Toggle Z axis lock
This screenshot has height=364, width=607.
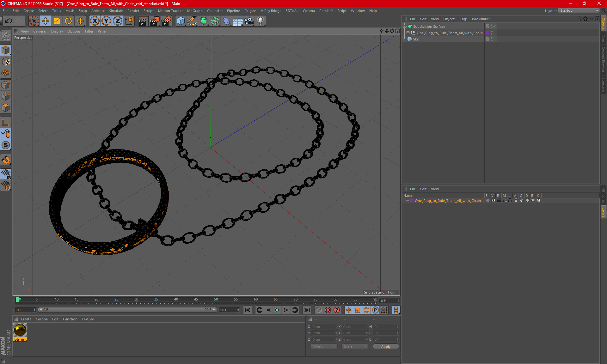click(118, 21)
